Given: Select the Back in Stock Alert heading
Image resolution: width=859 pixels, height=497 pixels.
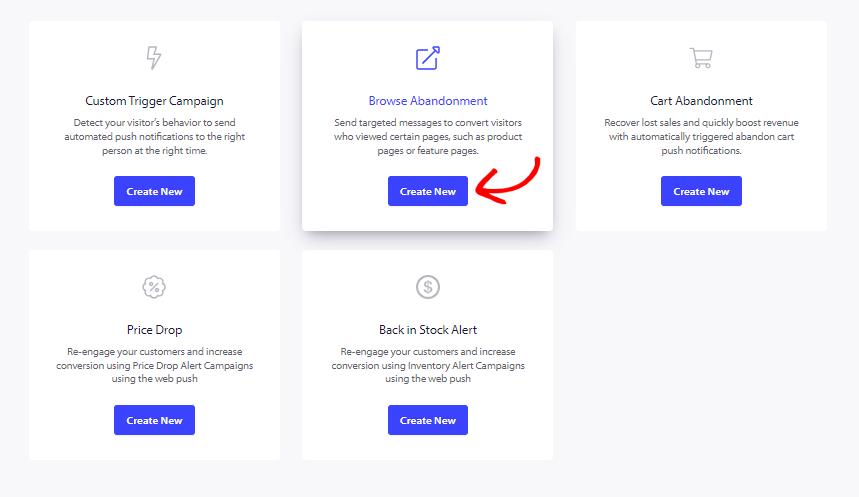Looking at the screenshot, I should [x=428, y=330].
